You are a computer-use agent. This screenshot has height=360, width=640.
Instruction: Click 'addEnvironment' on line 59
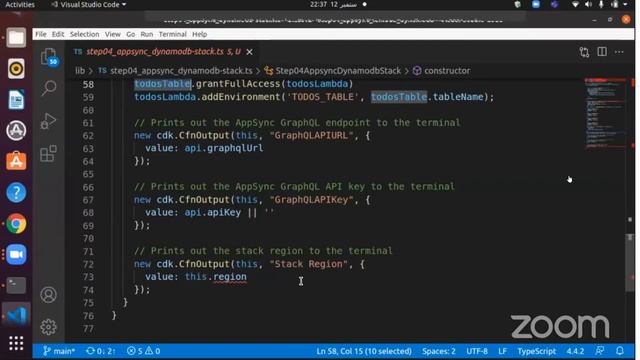pyautogui.click(x=241, y=97)
